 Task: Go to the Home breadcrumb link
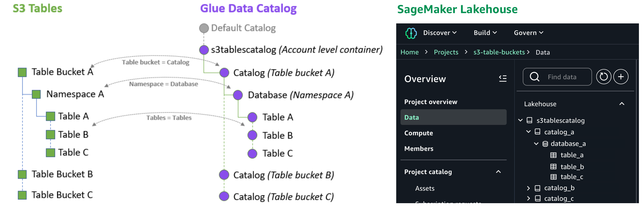click(409, 52)
